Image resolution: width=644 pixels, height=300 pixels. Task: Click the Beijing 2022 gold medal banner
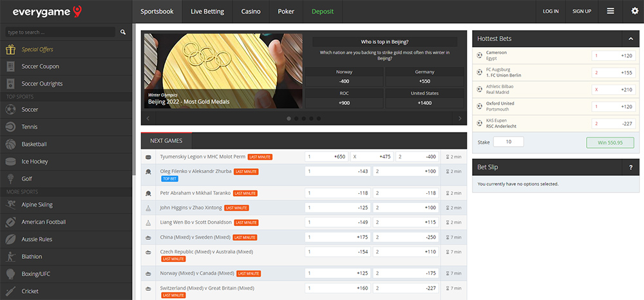tap(223, 71)
